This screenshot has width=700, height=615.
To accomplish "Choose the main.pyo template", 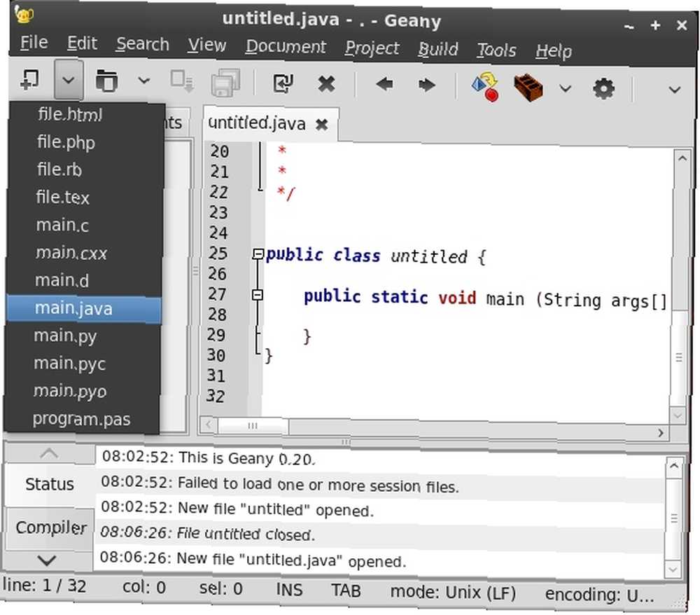I will [x=82, y=392].
